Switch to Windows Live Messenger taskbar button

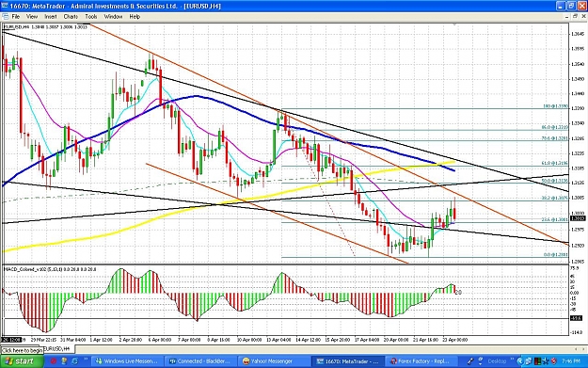[128, 360]
